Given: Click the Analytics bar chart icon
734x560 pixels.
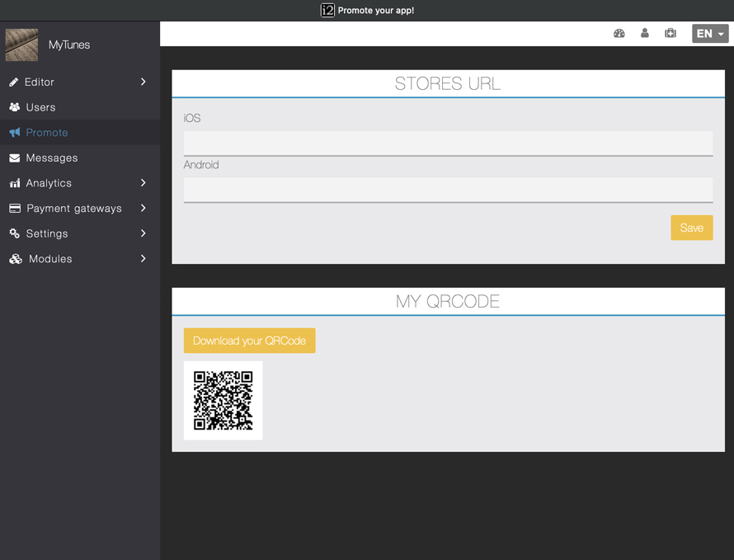Looking at the screenshot, I should pyautogui.click(x=15, y=183).
